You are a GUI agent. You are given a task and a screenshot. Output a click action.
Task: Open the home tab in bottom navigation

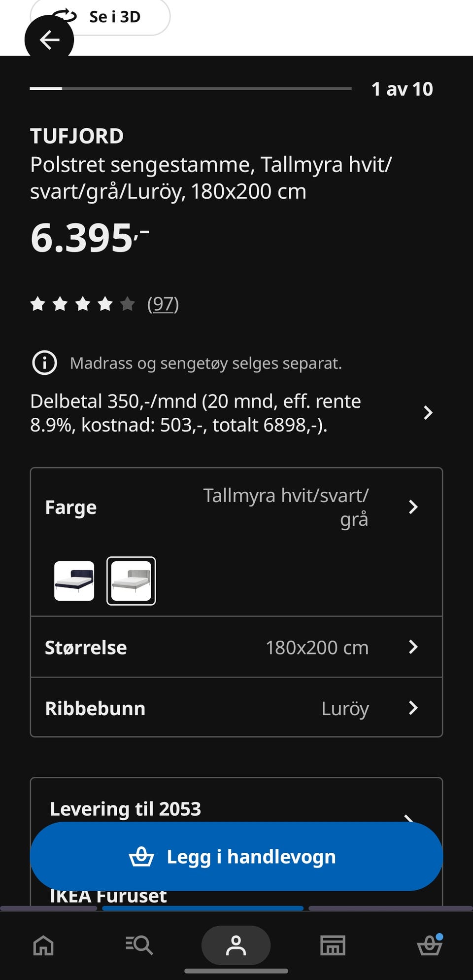point(43,945)
